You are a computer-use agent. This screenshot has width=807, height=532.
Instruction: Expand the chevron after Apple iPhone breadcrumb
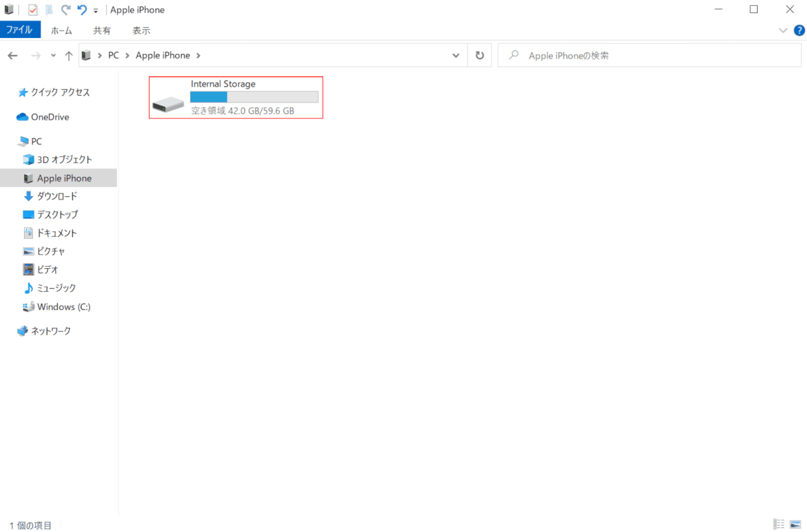click(198, 56)
